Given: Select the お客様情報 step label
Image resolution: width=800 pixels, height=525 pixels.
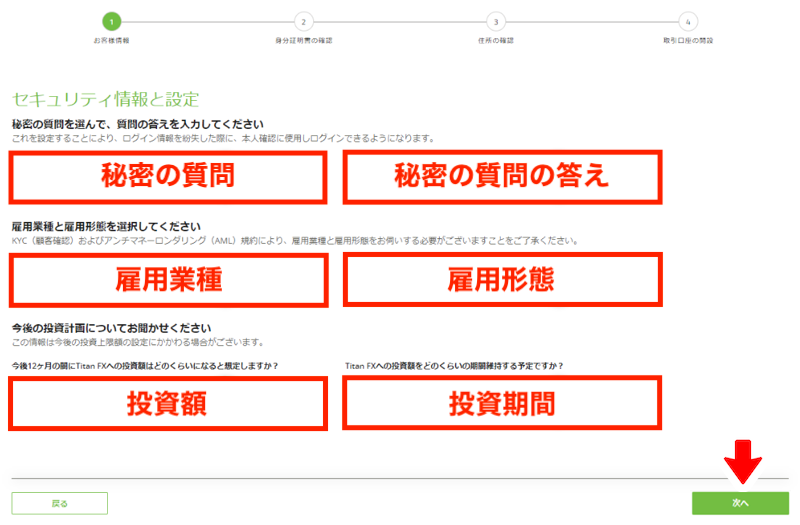Looking at the screenshot, I should click(111, 40).
